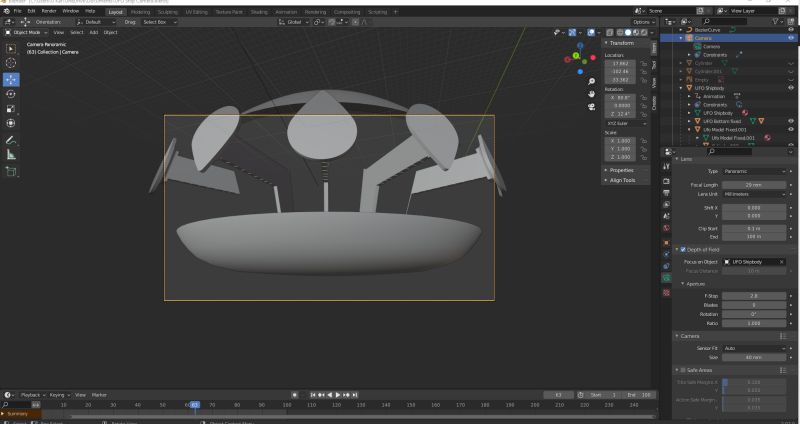Switch to the Sculpting workspace tab
800x424 pixels.
(x=167, y=12)
